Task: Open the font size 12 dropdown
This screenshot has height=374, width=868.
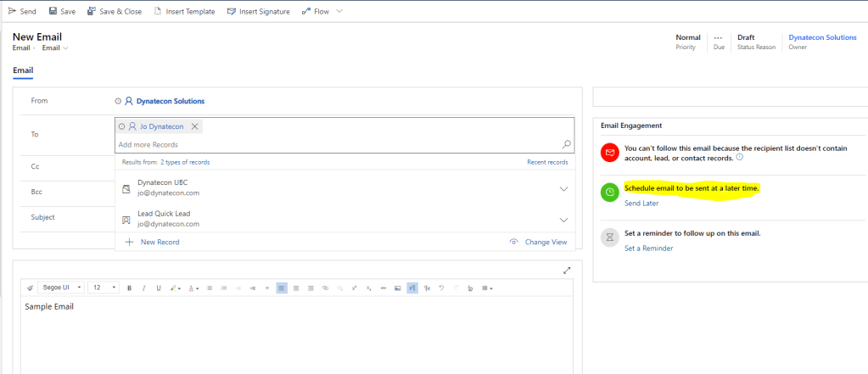Action: 104,288
